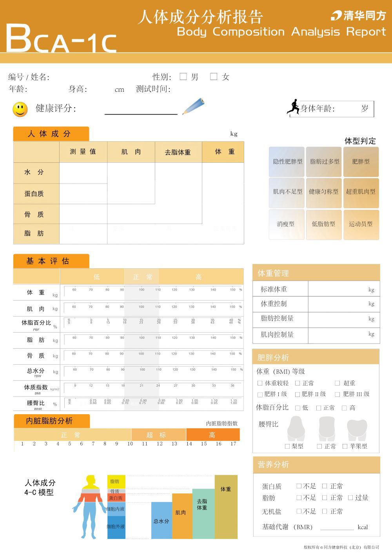Click the 体质指数 BMI row label
Screen dimensions: 392x555
pyautogui.click(x=36, y=389)
